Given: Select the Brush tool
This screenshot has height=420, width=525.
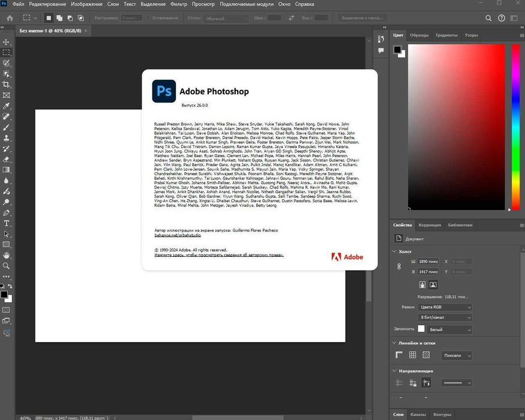Looking at the screenshot, I should pos(6,127).
